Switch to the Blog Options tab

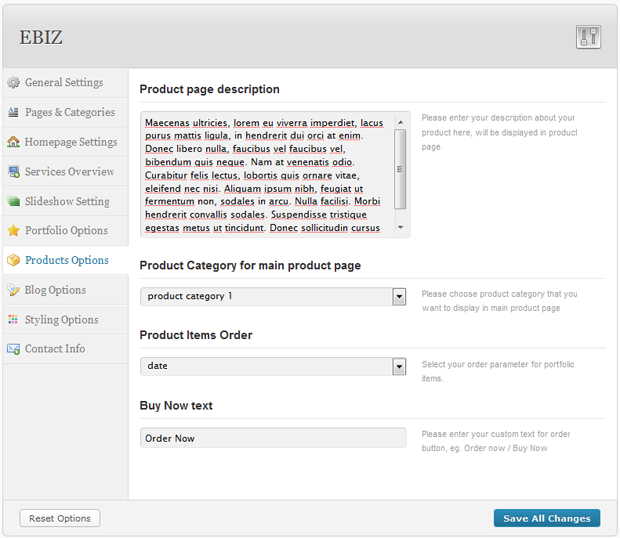(55, 290)
